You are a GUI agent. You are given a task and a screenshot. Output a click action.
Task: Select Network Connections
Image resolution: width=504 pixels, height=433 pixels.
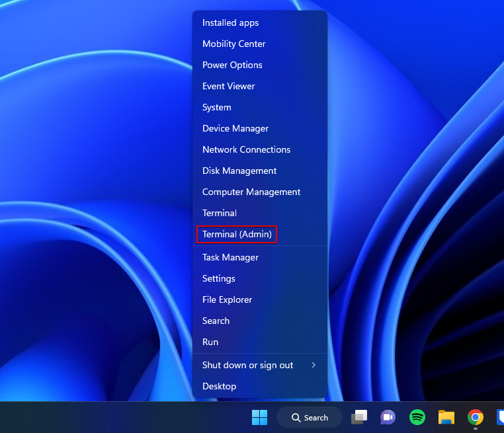(260, 149)
